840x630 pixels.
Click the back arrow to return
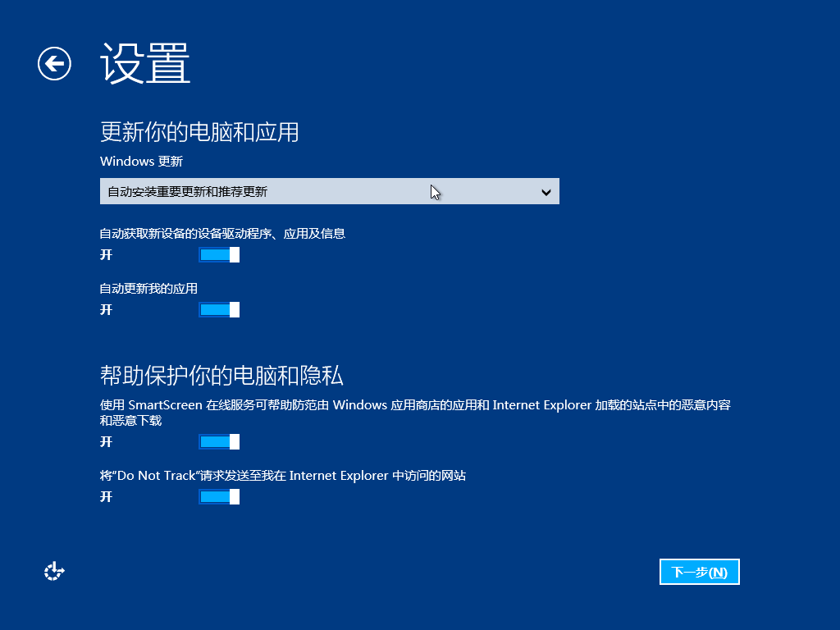(x=53, y=63)
